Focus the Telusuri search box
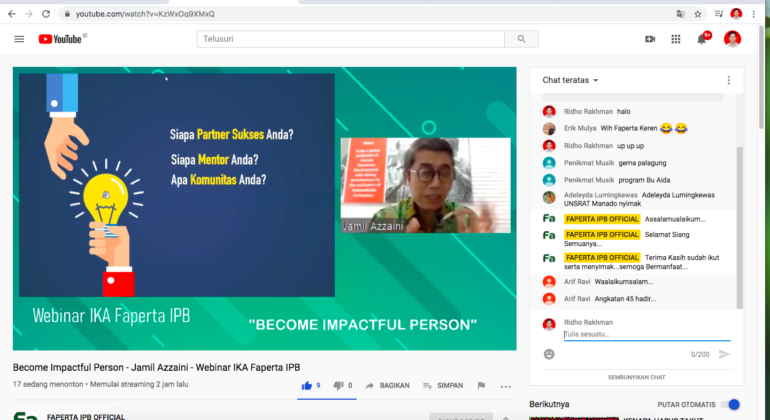The width and height of the screenshot is (770, 420). 351,39
